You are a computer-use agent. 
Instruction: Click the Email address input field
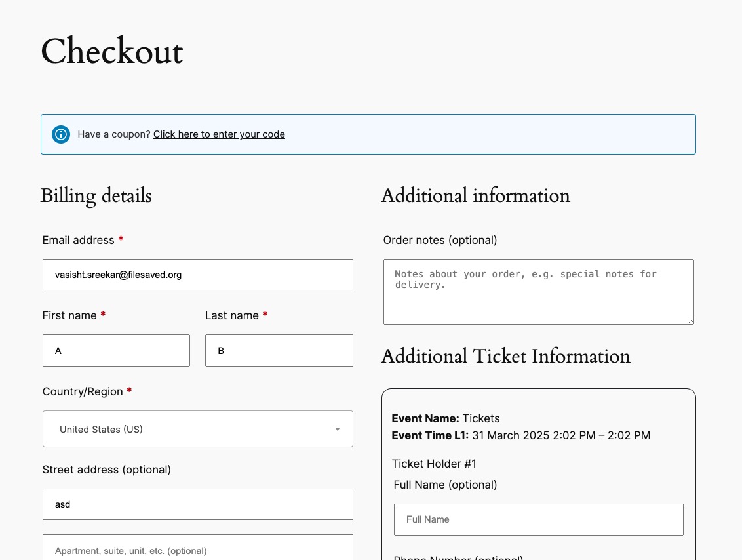[198, 275]
